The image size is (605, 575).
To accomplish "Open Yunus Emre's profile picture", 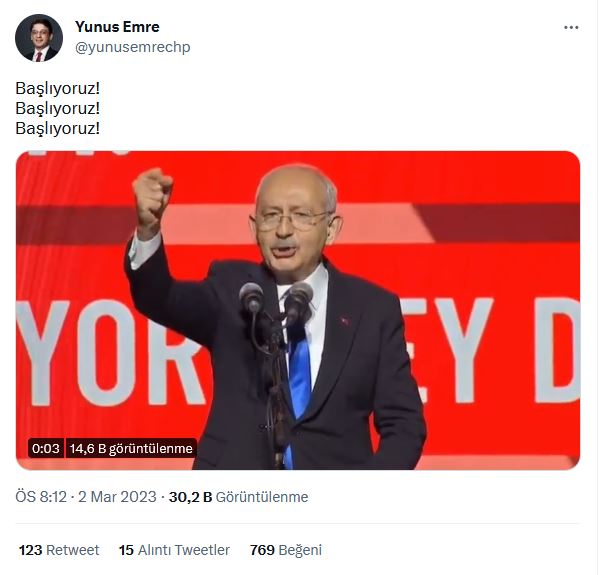I will click(39, 38).
